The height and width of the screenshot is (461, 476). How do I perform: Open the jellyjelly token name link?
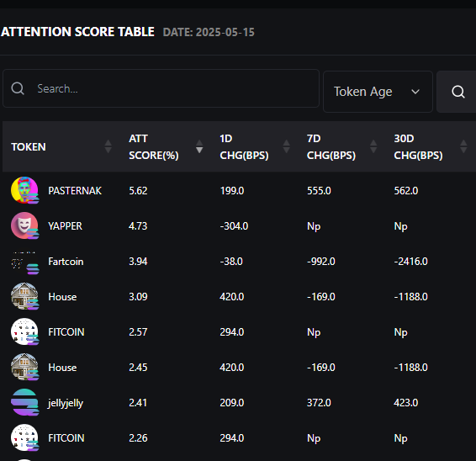coord(66,403)
